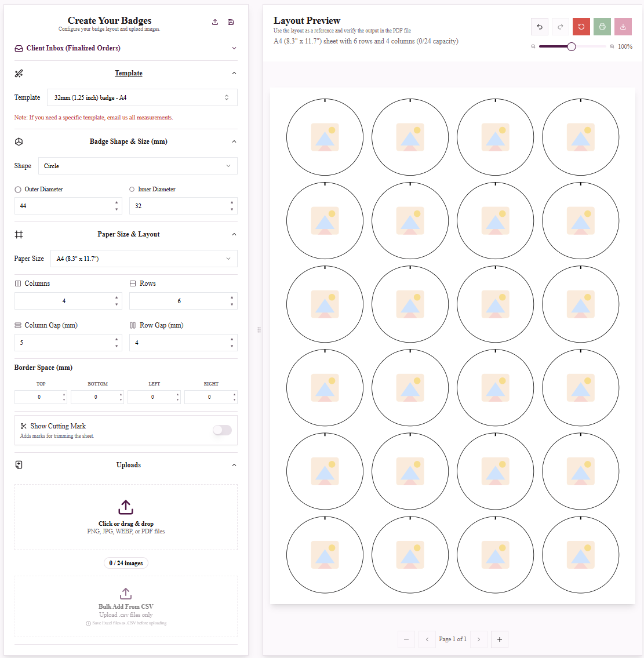Click Bulk Add From CSV upload area

[126, 606]
